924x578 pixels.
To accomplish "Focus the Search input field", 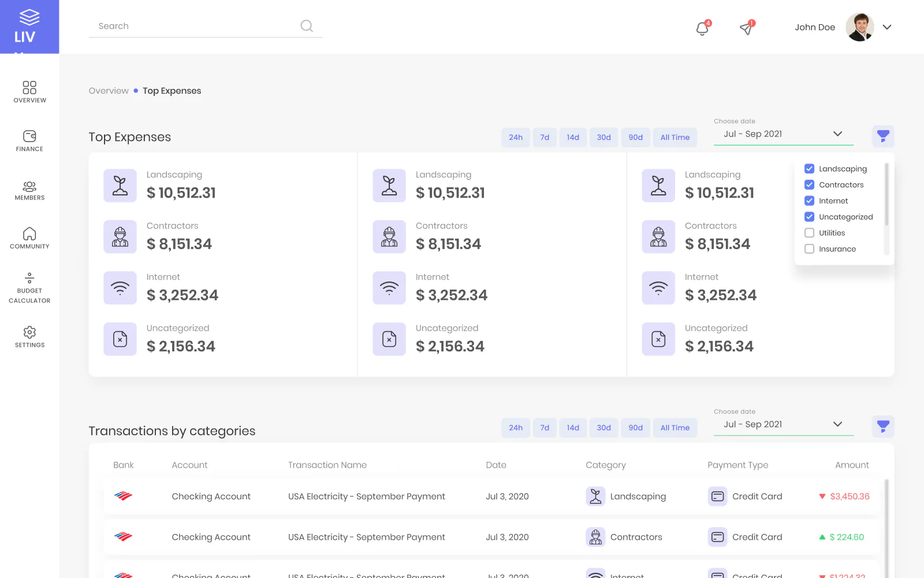I will pos(205,26).
